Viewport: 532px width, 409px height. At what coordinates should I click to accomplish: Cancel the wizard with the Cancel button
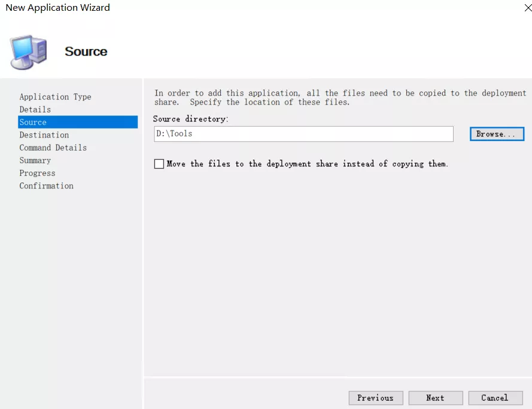tap(495, 398)
